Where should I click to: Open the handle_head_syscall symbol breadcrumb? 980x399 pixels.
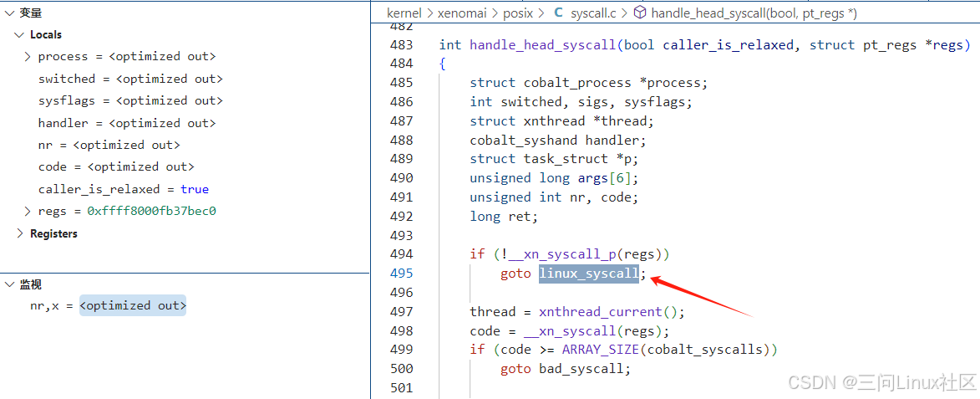(x=754, y=13)
